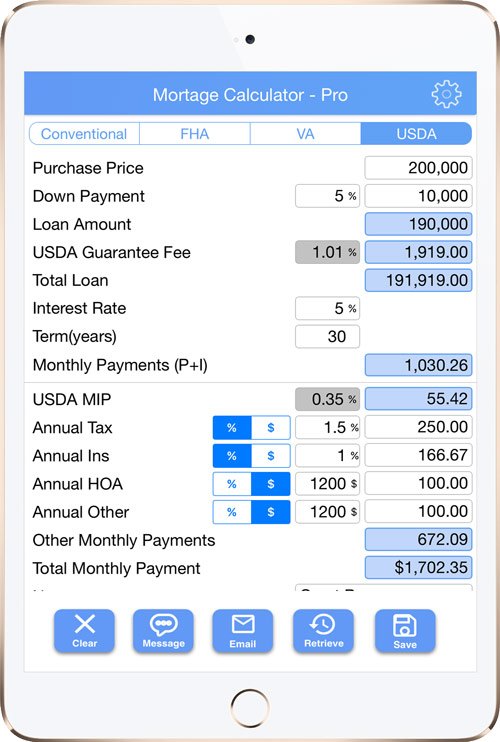Edit the Annual Other amount field 1200
500x742 pixels.
tap(327, 512)
